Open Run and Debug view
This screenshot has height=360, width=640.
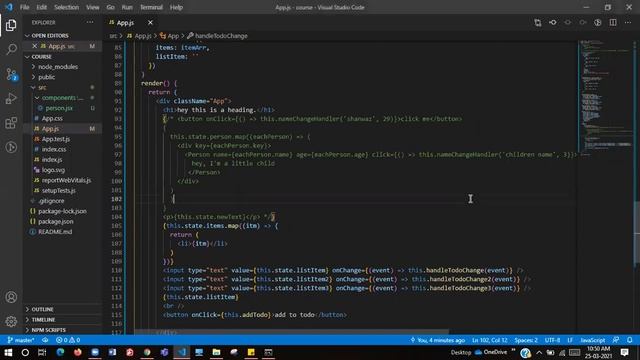[11, 98]
